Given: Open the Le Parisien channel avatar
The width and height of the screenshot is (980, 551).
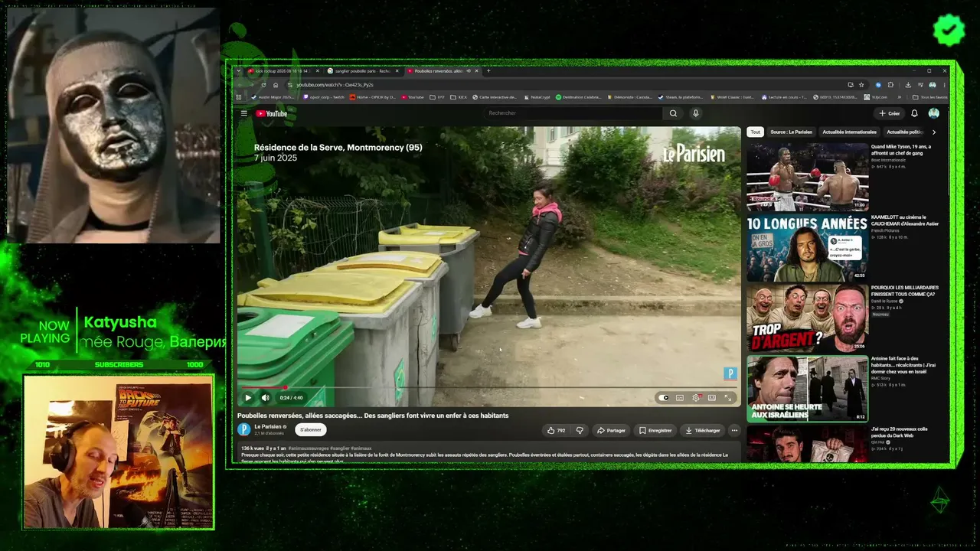Looking at the screenshot, I should (244, 429).
